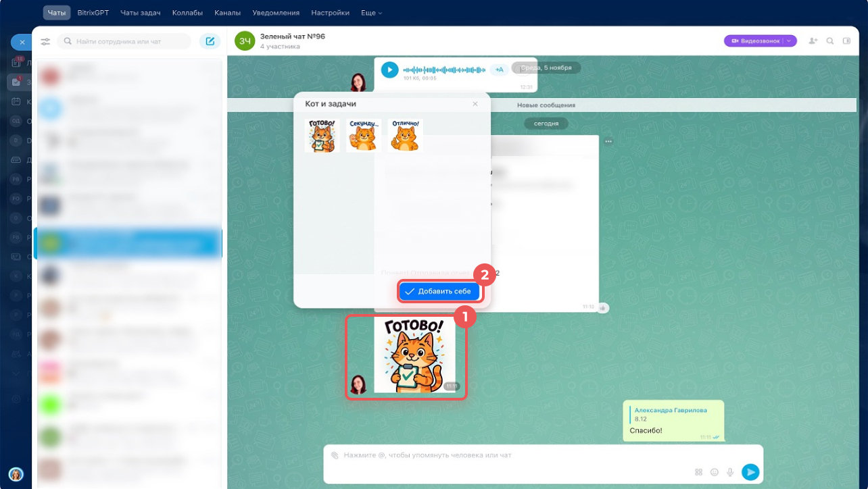Click the paperclip attach file icon
Viewport: 868px width, 489px height.
point(335,455)
